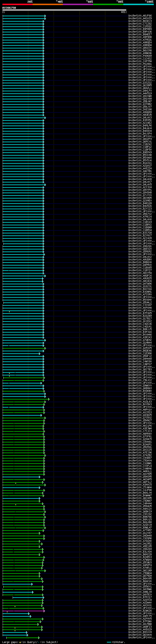Screen dimensions: 156x644
Task: Open UniRef100_A9QQ89 hit
Action: coord(140,112)
